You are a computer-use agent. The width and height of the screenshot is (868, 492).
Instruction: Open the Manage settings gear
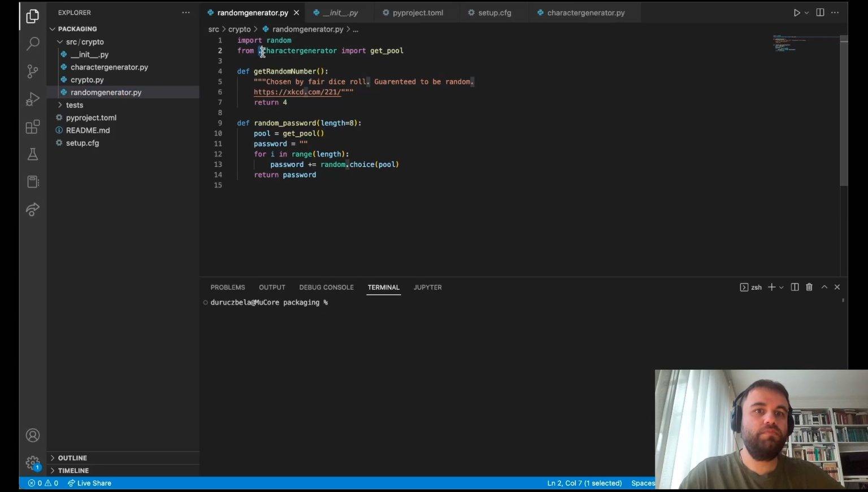pos(32,463)
